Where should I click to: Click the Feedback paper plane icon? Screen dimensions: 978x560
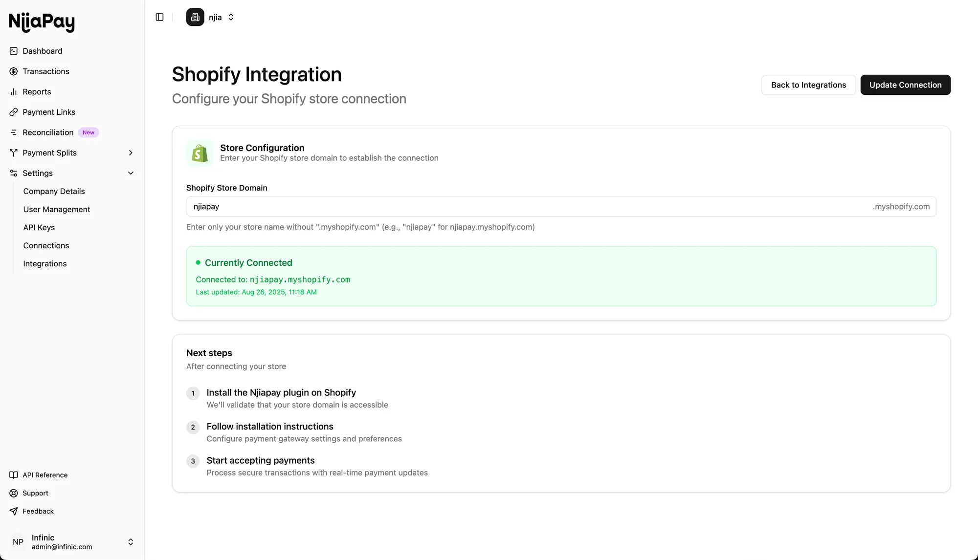click(x=14, y=511)
